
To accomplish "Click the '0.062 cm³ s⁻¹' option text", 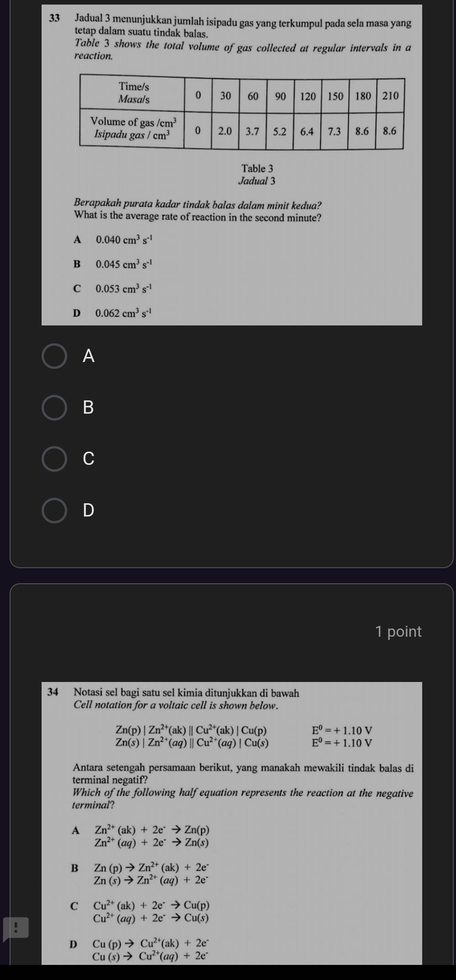I will pos(123,313).
